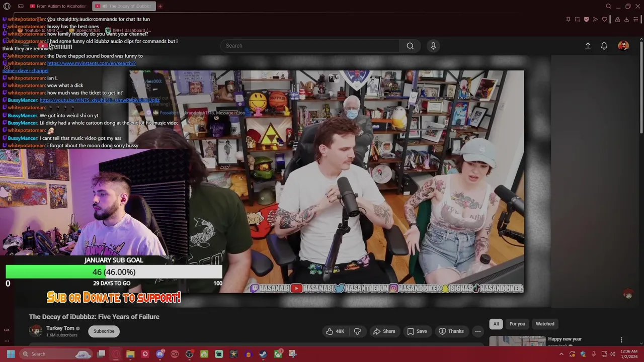
Task: Activate voice search microphone in YouTube
Action: (433, 46)
